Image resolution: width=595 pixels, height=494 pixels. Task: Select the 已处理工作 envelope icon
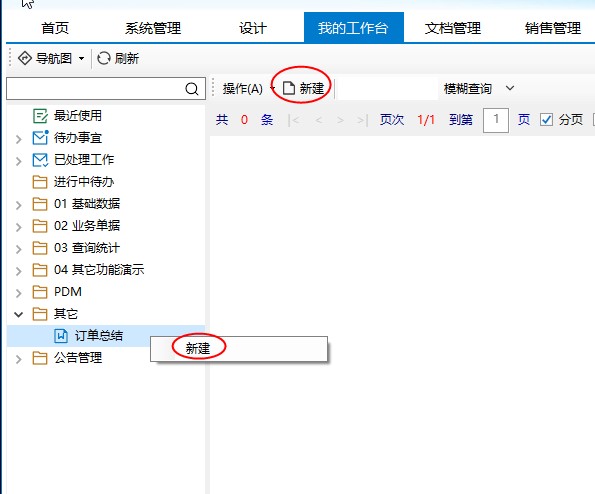click(40, 160)
